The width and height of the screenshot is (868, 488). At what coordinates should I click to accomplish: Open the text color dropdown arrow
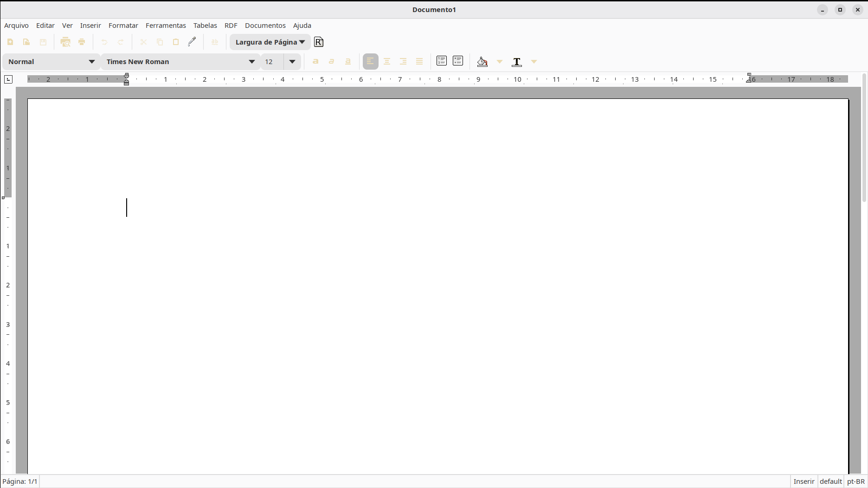tap(534, 61)
